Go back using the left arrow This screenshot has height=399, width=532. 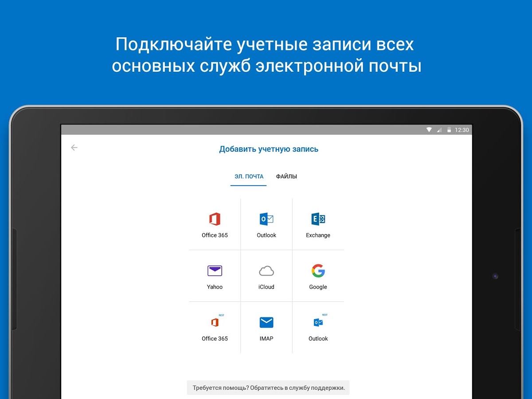pyautogui.click(x=74, y=148)
